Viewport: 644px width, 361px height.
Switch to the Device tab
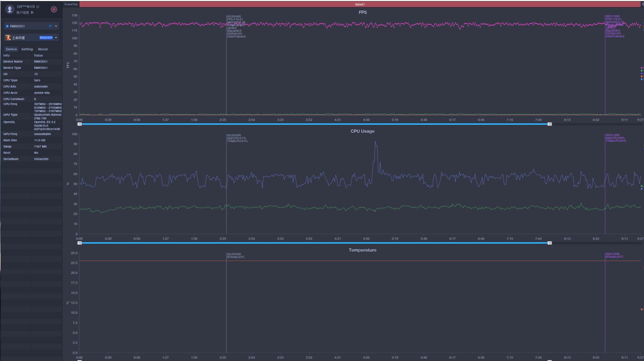11,49
